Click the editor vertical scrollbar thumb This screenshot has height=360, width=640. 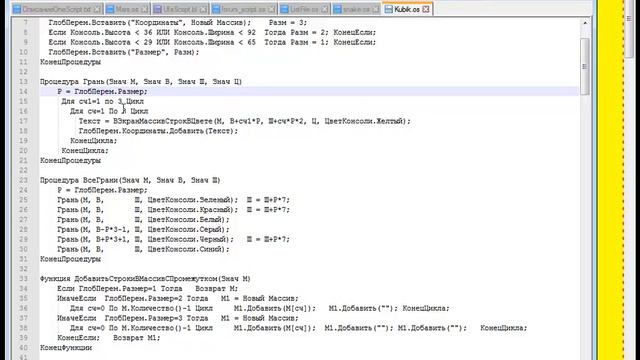click(x=585, y=67)
